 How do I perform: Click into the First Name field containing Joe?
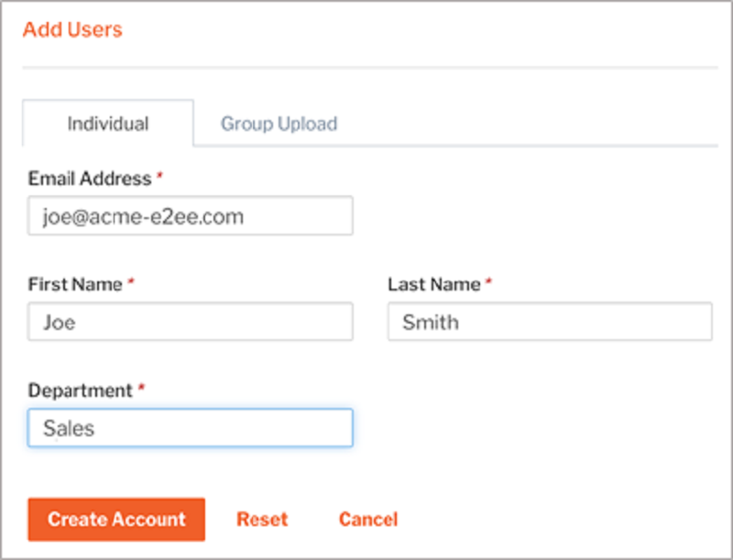[191, 322]
